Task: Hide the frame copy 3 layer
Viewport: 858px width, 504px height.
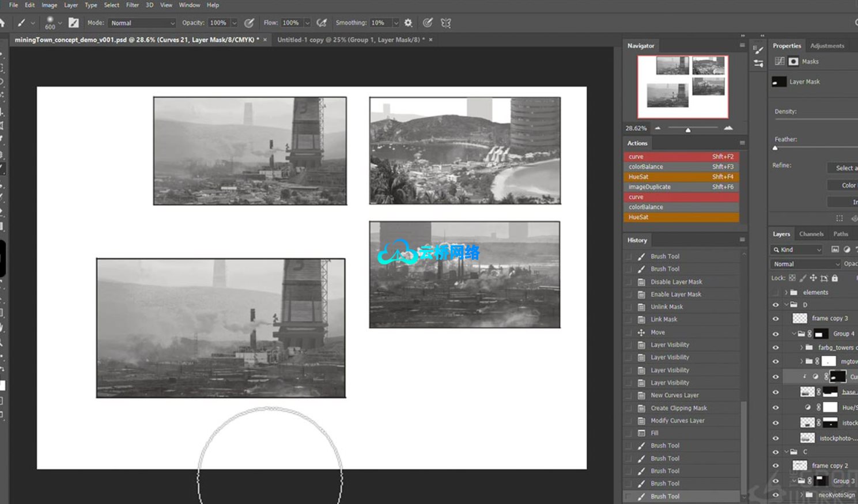Action: (776, 319)
